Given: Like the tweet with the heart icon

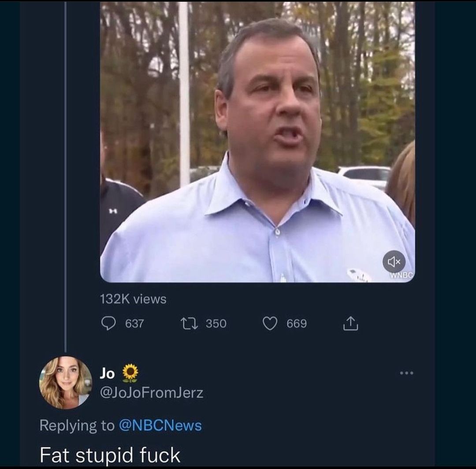Looking at the screenshot, I should (270, 323).
